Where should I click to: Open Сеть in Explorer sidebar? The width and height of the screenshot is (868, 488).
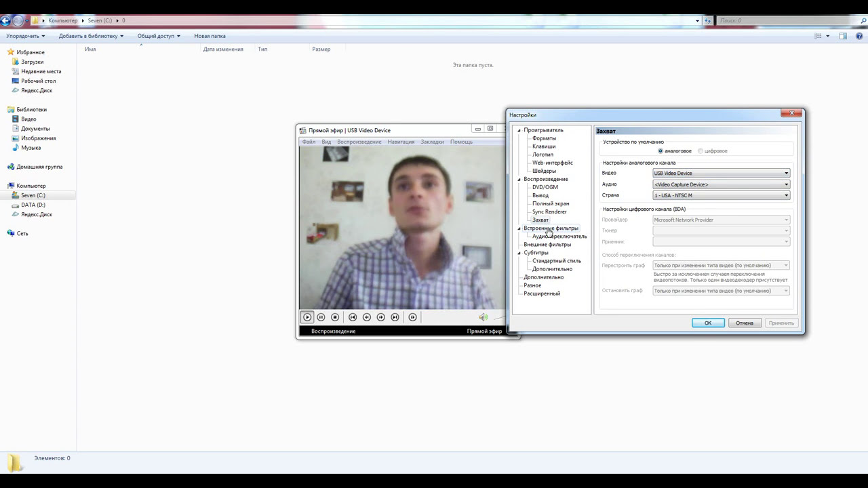[22, 233]
